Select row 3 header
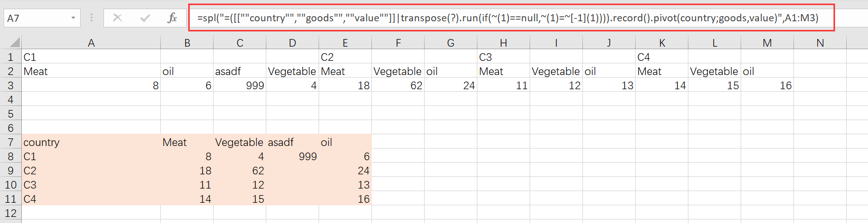868x223 pixels. 11,86
